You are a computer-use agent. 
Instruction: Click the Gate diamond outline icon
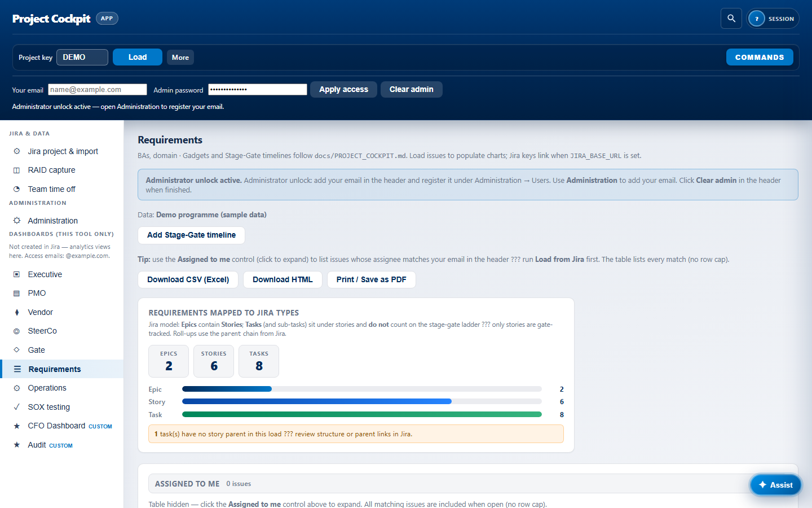coord(17,350)
